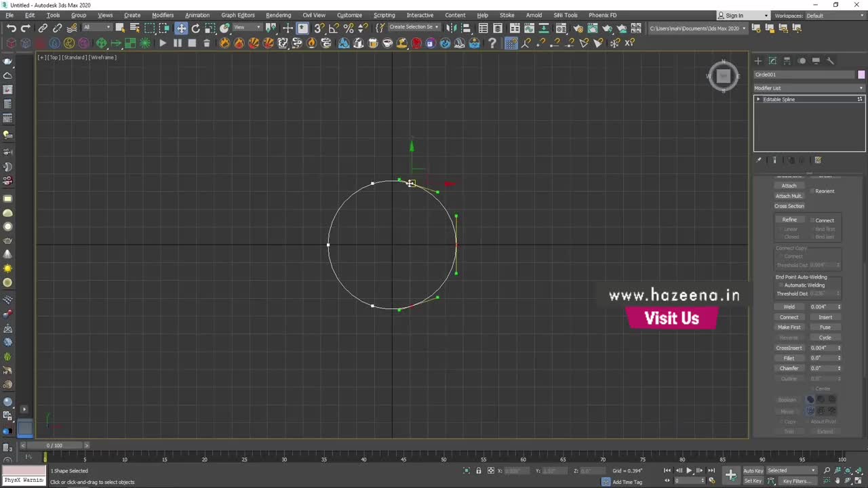
Task: Open the Sign In dropdown
Action: (x=743, y=15)
